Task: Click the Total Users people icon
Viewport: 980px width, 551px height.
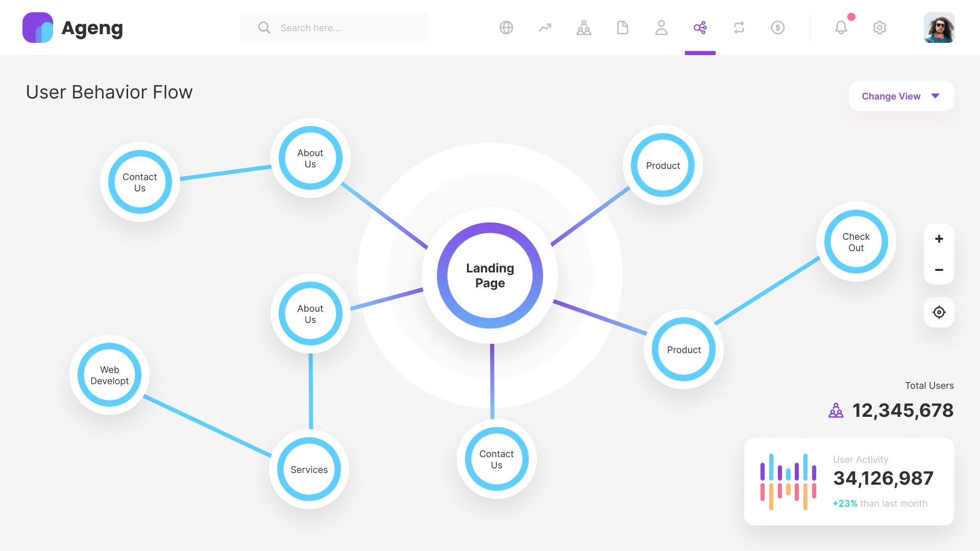Action: (x=836, y=410)
